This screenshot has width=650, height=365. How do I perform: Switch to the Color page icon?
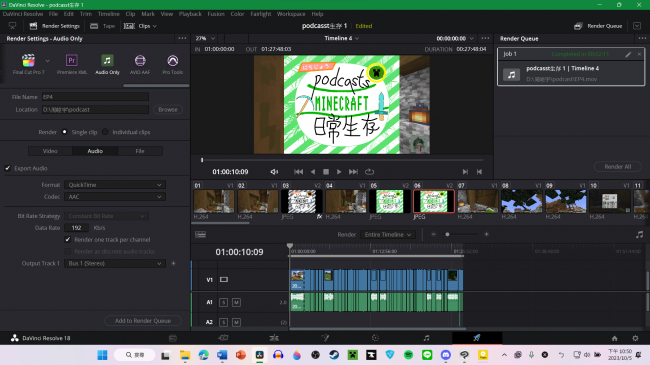point(376,338)
